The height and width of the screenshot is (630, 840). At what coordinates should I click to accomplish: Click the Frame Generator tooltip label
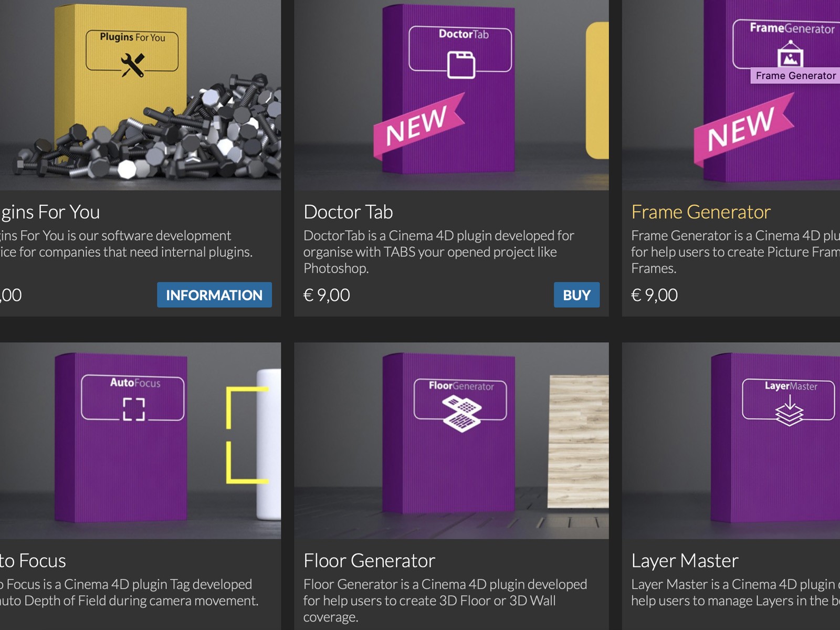coord(795,76)
